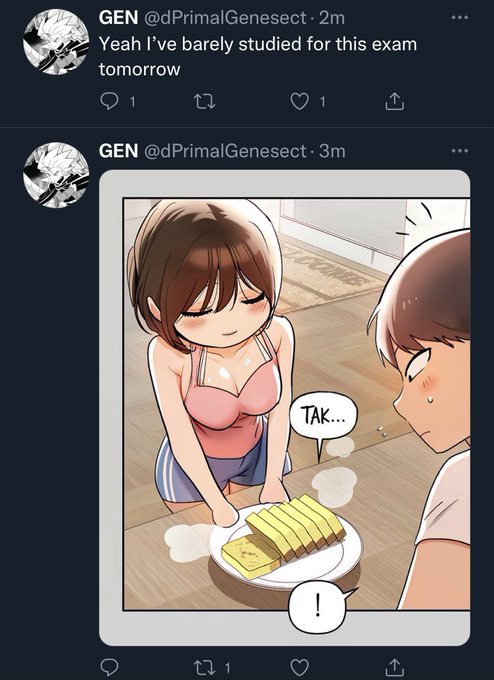Like the exam tomorrow tweet
494x680 pixels.
click(x=299, y=101)
